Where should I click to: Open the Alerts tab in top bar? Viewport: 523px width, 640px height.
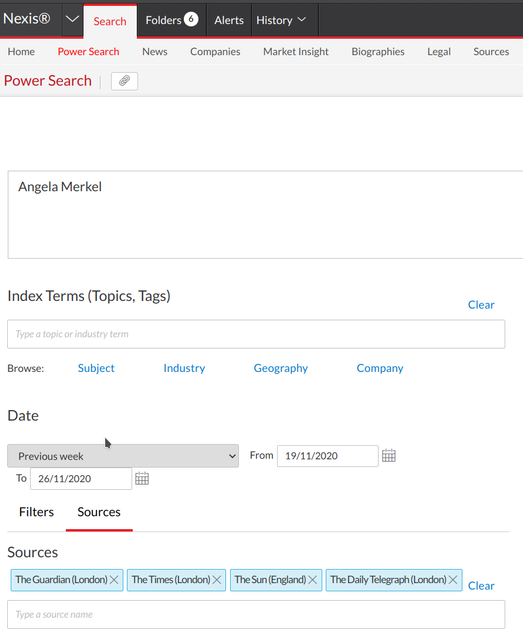coord(229,20)
